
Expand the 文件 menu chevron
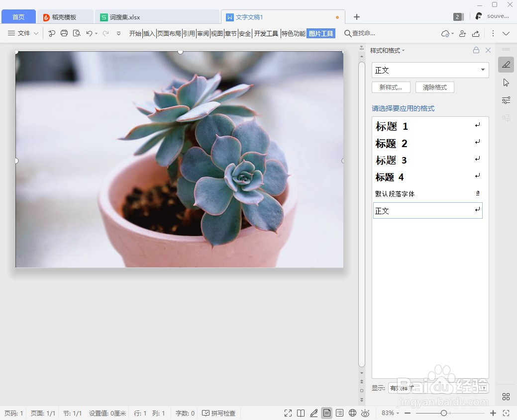36,34
